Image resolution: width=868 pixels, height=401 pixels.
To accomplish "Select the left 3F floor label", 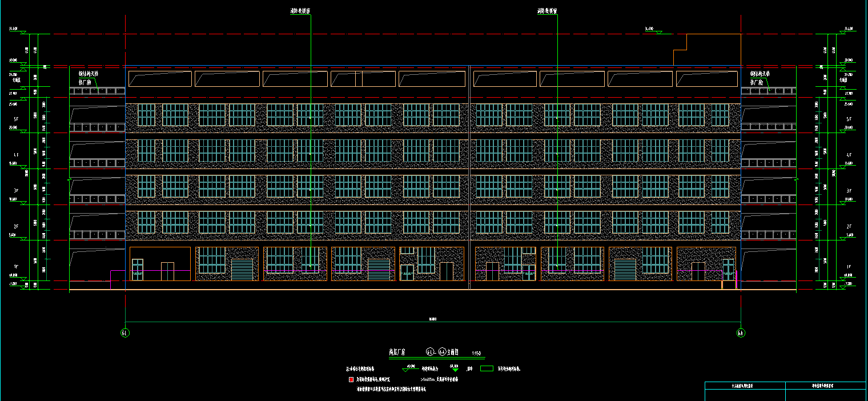I will (x=17, y=190).
